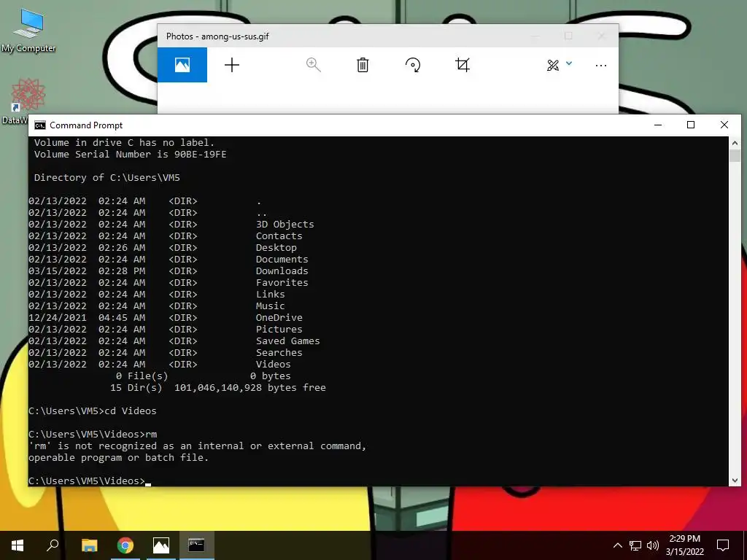747x560 pixels.
Task: Click the Command Prompt title bar icon
Action: point(40,125)
